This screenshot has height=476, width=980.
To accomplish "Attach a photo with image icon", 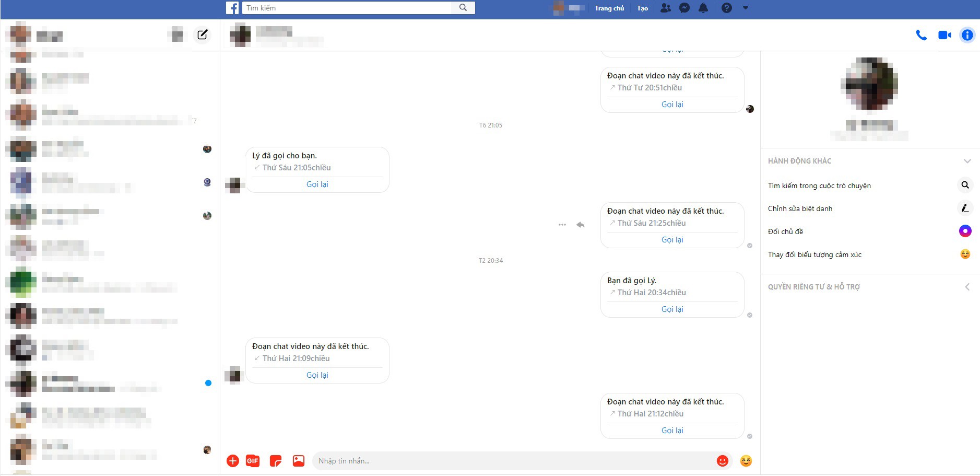I will pyautogui.click(x=298, y=461).
